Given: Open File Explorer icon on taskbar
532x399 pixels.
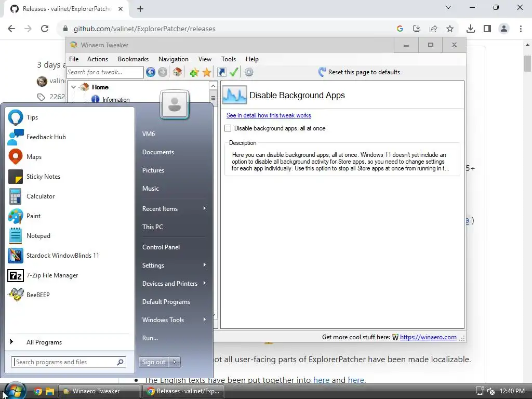Looking at the screenshot, I should pyautogui.click(x=50, y=391).
